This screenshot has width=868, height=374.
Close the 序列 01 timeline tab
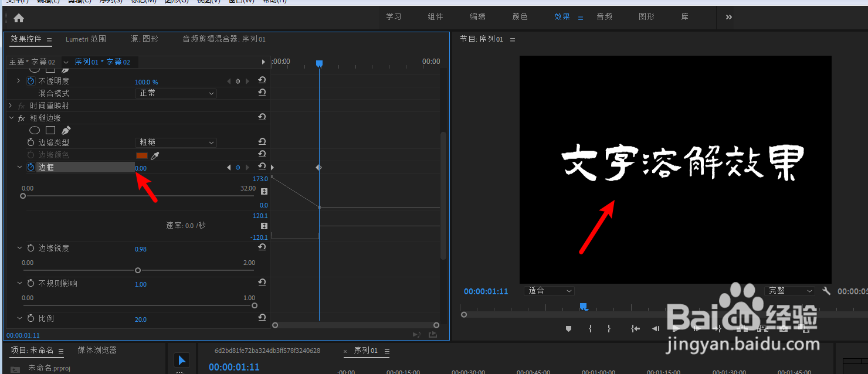[345, 351]
